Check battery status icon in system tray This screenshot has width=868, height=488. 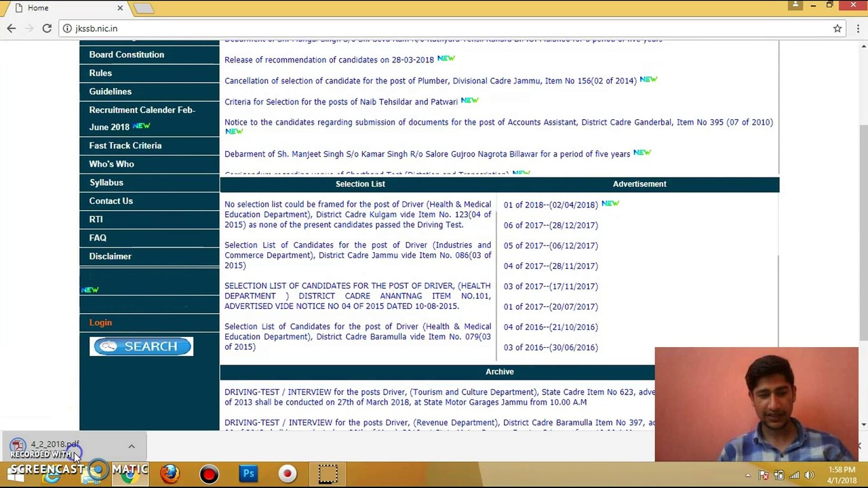pyautogui.click(x=778, y=475)
